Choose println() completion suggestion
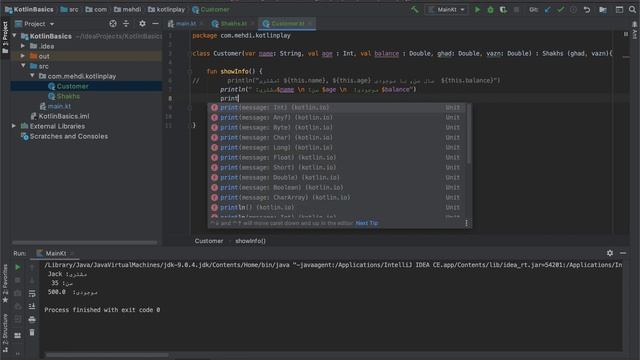The height and width of the screenshot is (360, 640). 338,207
